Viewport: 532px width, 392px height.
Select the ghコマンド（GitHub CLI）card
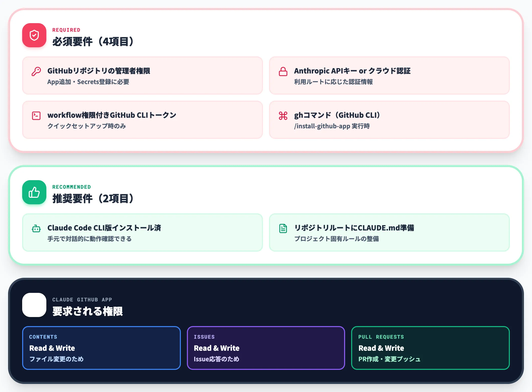click(x=389, y=120)
